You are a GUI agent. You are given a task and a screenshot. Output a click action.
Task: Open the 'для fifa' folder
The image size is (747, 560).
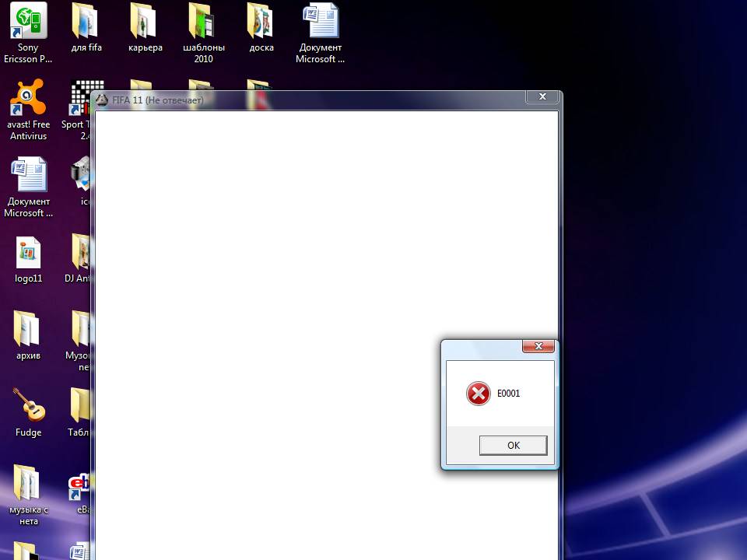(x=86, y=28)
